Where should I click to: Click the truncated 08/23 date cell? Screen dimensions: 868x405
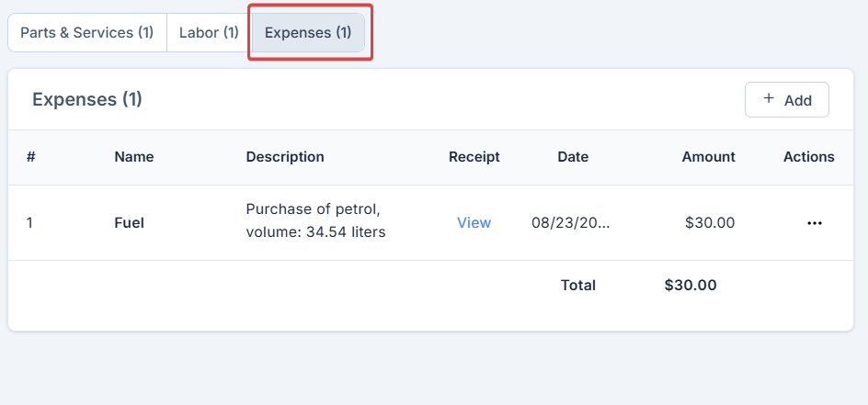tap(570, 222)
